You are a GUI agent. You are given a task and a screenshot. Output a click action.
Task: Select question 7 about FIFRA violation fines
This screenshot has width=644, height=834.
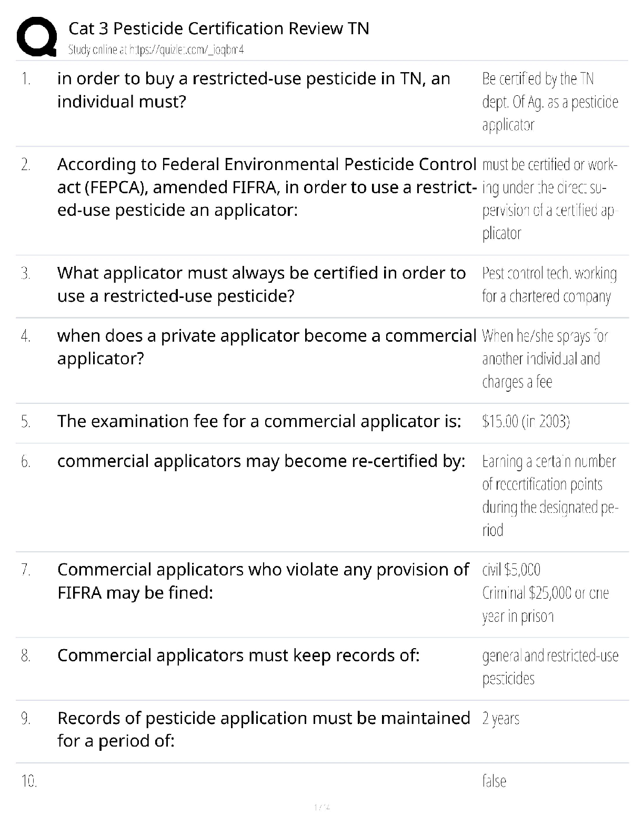[x=263, y=581]
